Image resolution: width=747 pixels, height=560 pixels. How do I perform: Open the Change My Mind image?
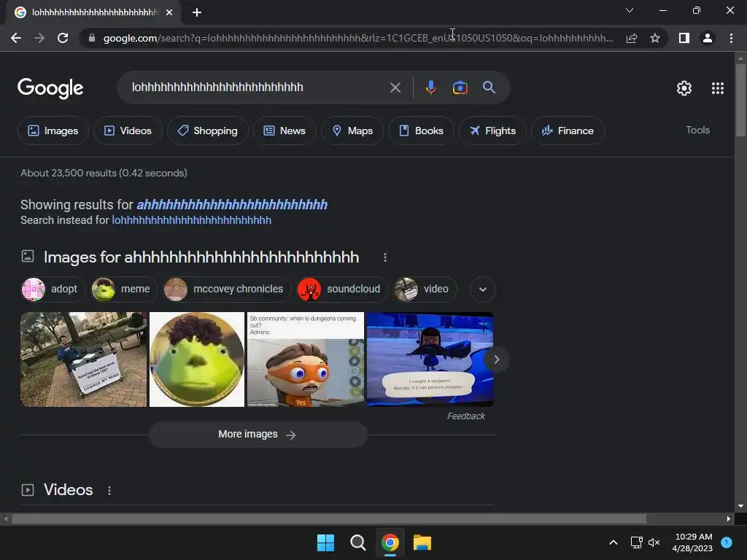pos(84,359)
